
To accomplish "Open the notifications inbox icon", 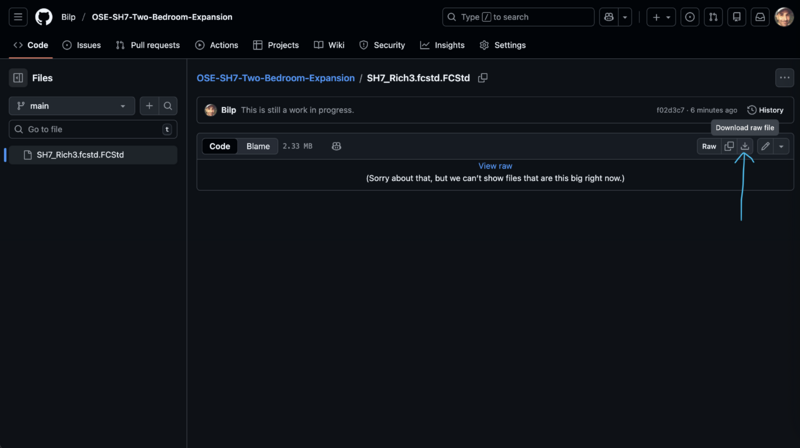I will 760,17.
